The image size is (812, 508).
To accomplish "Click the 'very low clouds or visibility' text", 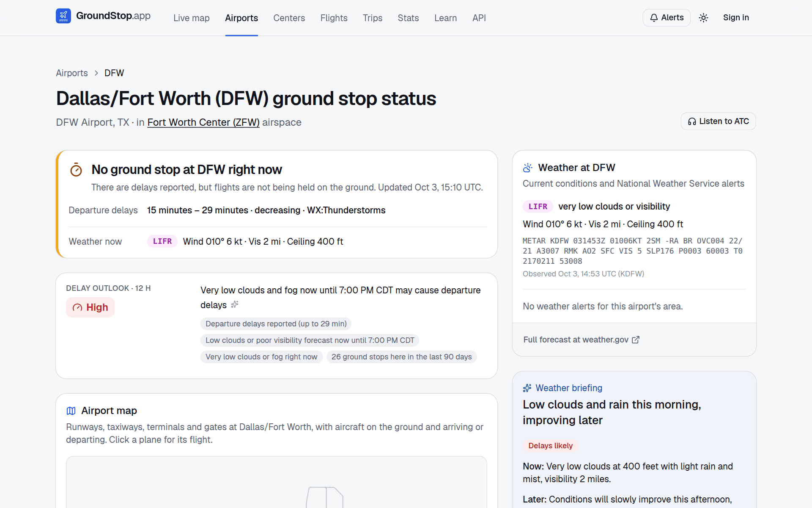I will (x=614, y=207).
